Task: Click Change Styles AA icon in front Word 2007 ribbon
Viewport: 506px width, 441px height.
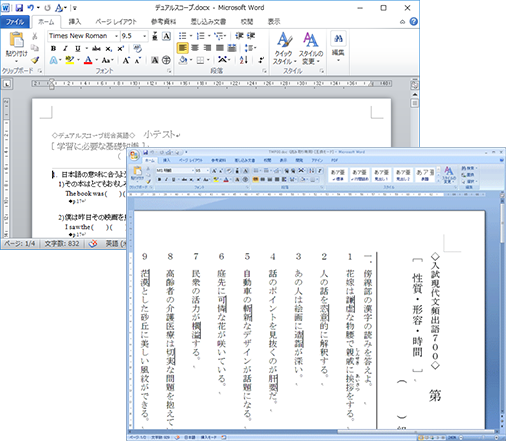Action: 448,171
